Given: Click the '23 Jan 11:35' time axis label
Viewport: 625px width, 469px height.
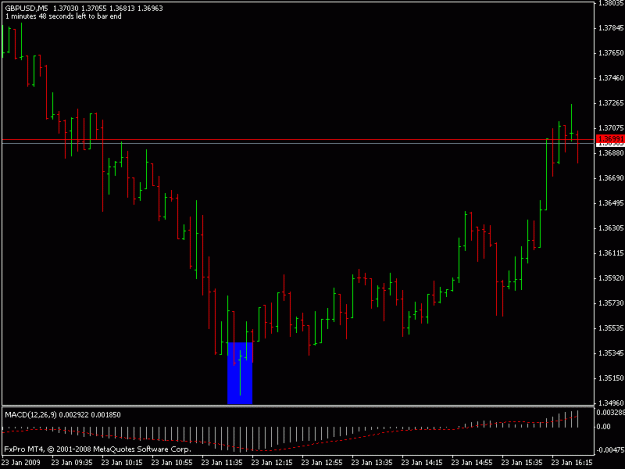Looking at the screenshot, I should 222,463.
